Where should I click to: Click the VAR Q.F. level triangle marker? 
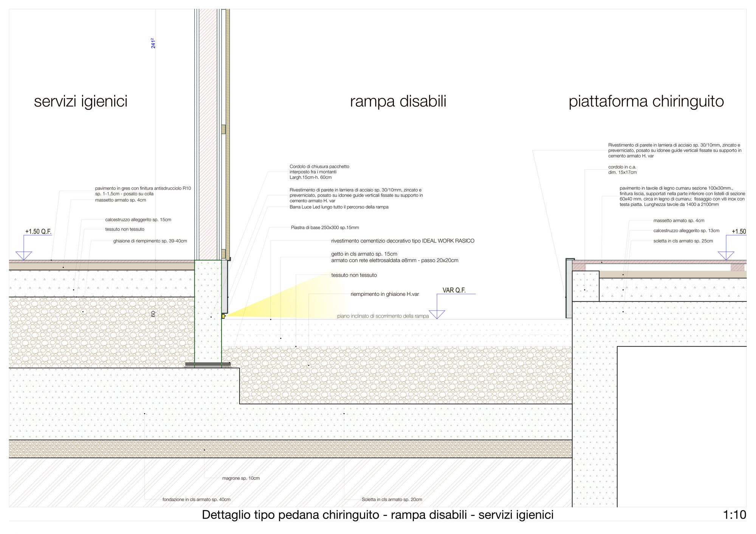point(437,314)
